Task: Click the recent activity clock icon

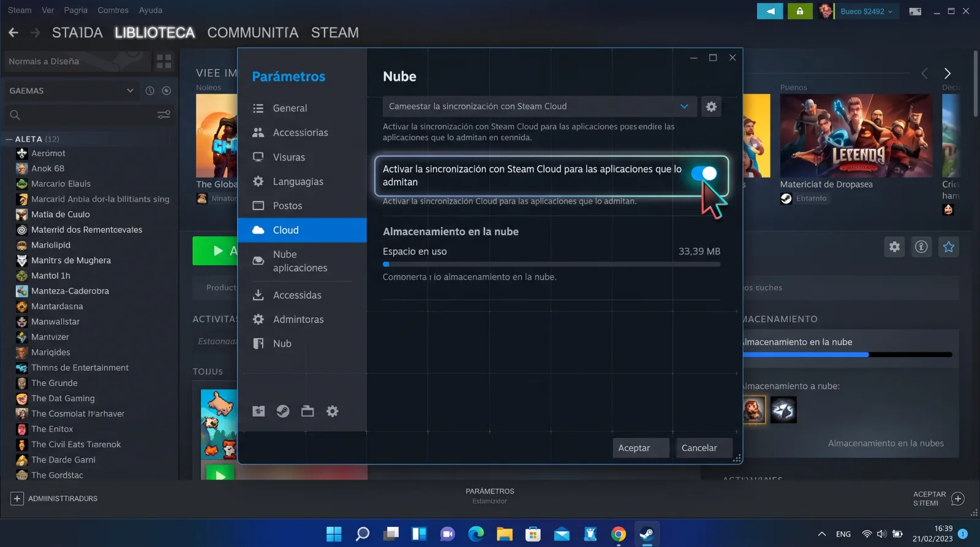Action: pyautogui.click(x=149, y=91)
